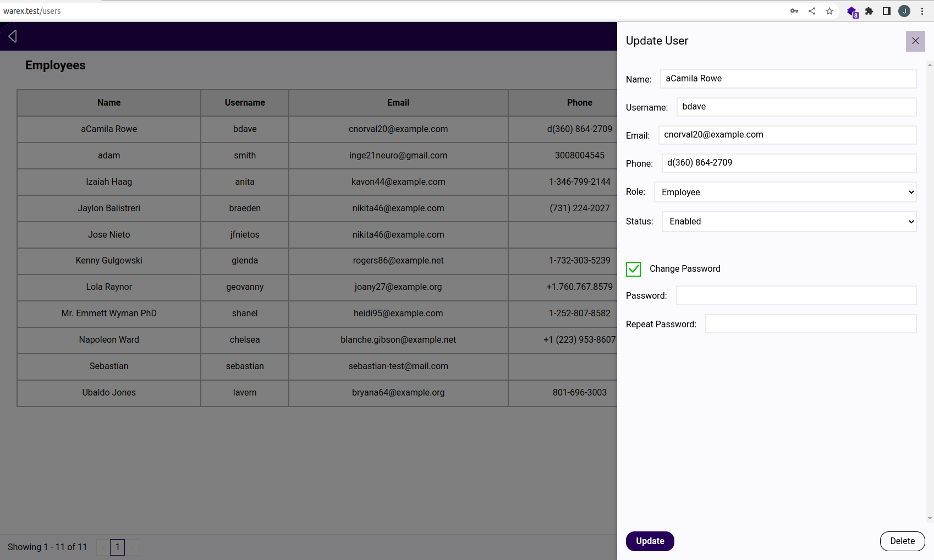The width and height of the screenshot is (934, 560).
Task: Bookmark this page with the star icon
Action: pos(829,11)
